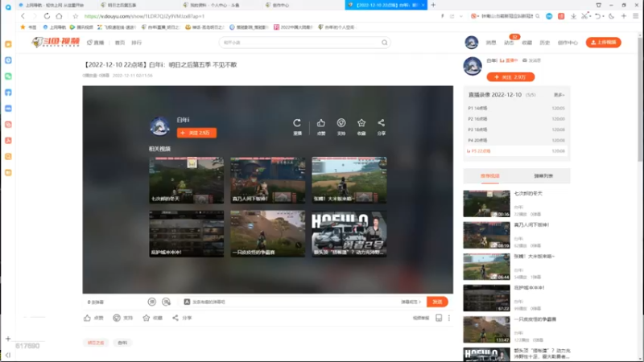Viewport: 644px width, 362px height.
Task: Click the browser home icon
Action: [x=59, y=16]
